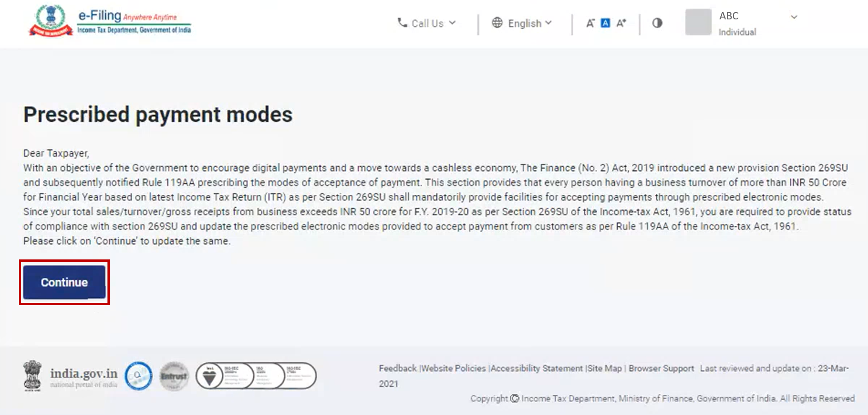This screenshot has width=868, height=415.
Task: Reset to default font size A icon
Action: tap(606, 23)
